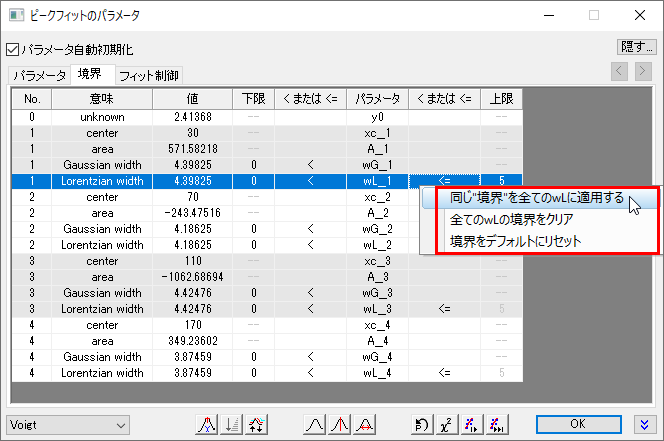
Task: Toggle the パラメータ自動初期化 checkbox
Action: (13, 50)
